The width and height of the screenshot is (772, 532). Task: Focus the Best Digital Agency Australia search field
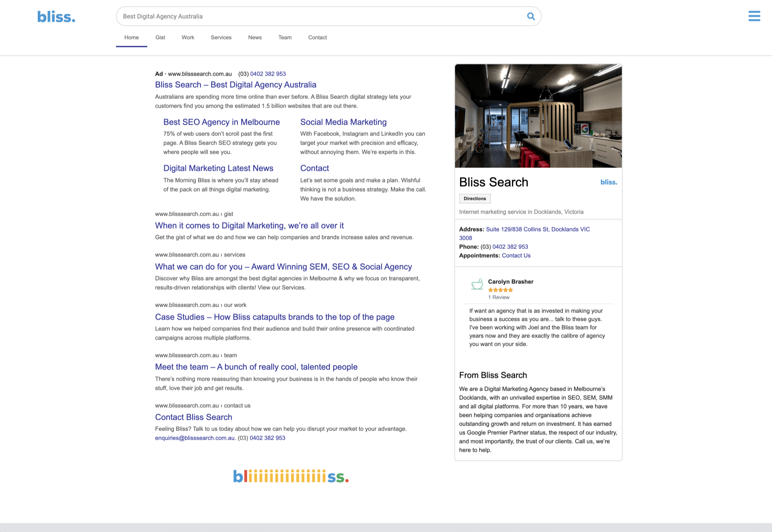(329, 16)
